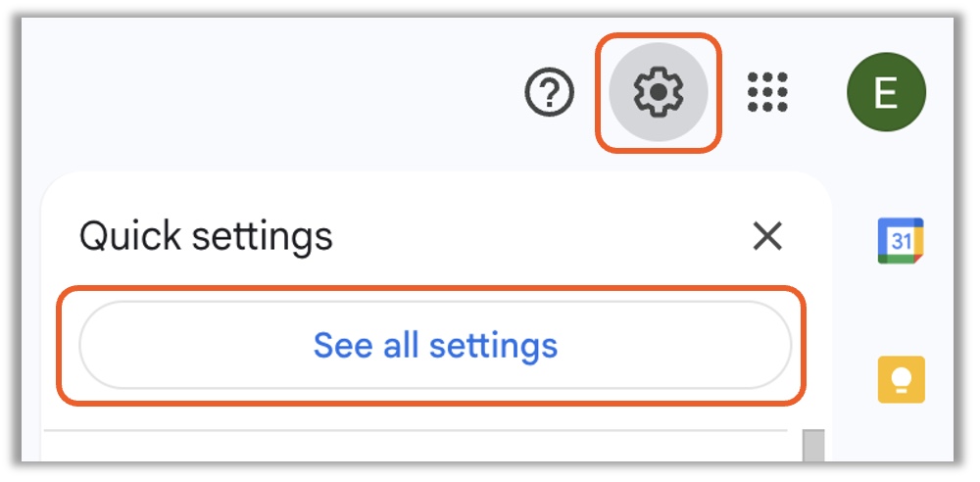The height and width of the screenshot is (482, 980).
Task: Click the See all settings button
Action: pyautogui.click(x=435, y=346)
